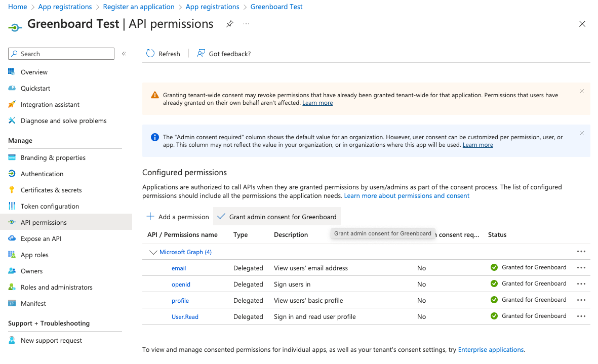The height and width of the screenshot is (364, 598).
Task: Go to Home in the breadcrumb
Action: tap(18, 7)
